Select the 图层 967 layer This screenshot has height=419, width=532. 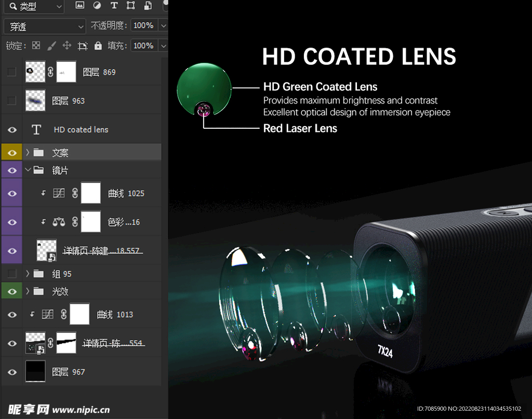[x=69, y=372]
